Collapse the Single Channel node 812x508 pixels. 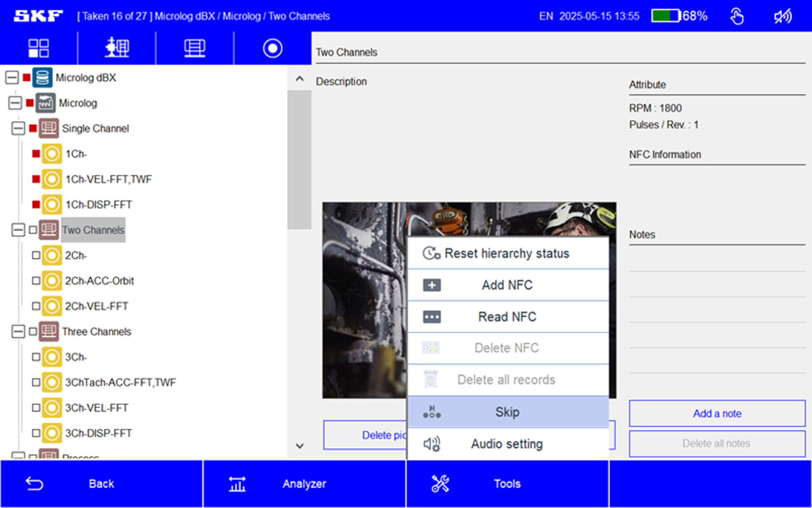click(x=18, y=128)
